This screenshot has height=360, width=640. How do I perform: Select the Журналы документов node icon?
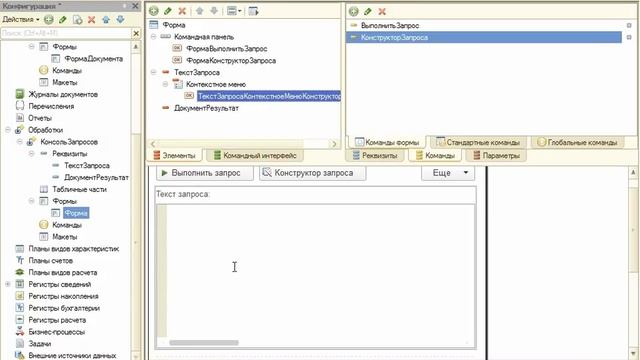pos(20,94)
